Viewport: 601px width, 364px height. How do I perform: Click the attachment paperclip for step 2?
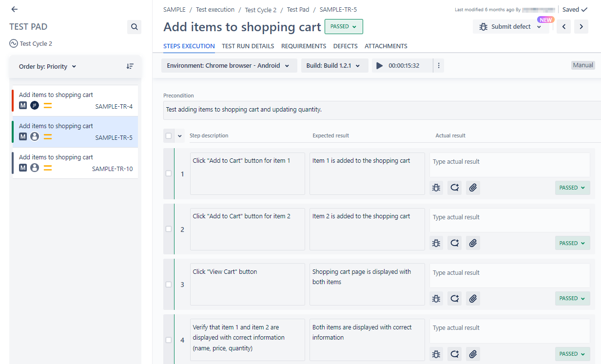(x=472, y=243)
